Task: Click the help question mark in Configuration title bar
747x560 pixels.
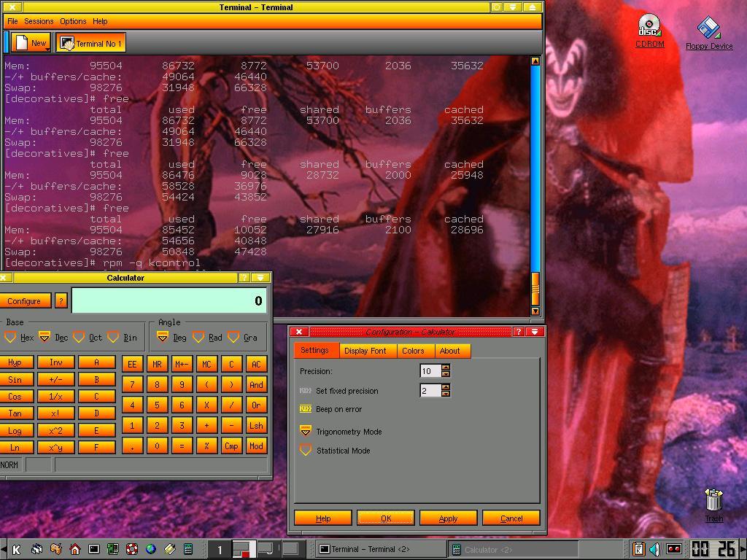Action: coord(519,332)
